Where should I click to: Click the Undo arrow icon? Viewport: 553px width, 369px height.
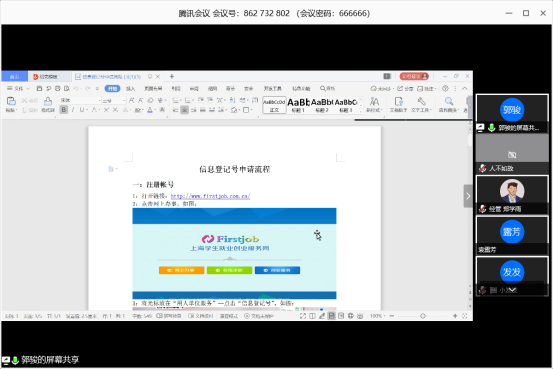pos(76,88)
